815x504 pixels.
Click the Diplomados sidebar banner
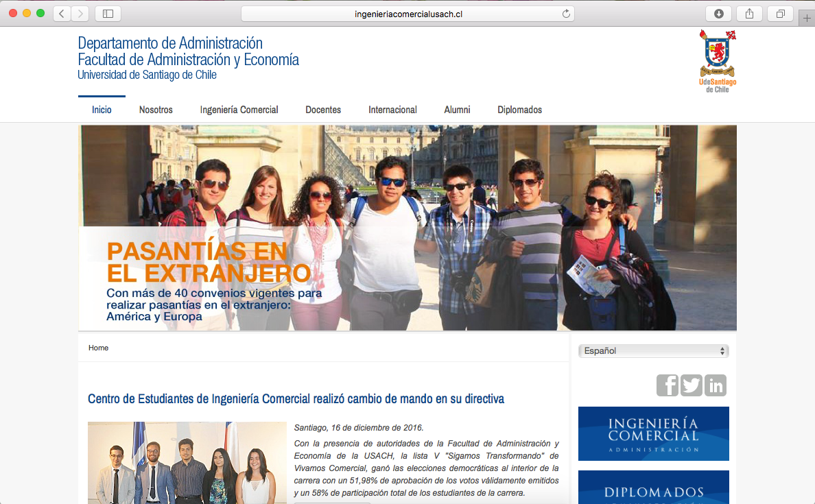[x=653, y=488]
